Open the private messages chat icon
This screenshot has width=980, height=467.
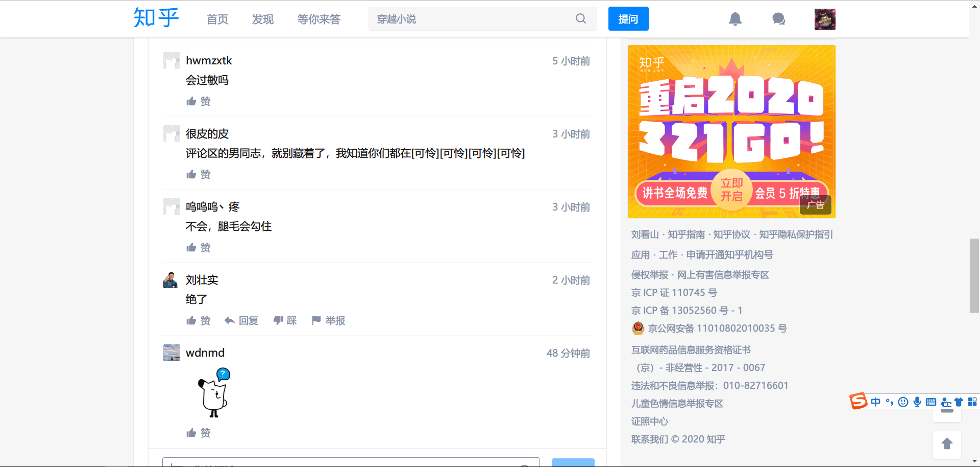coord(778,19)
